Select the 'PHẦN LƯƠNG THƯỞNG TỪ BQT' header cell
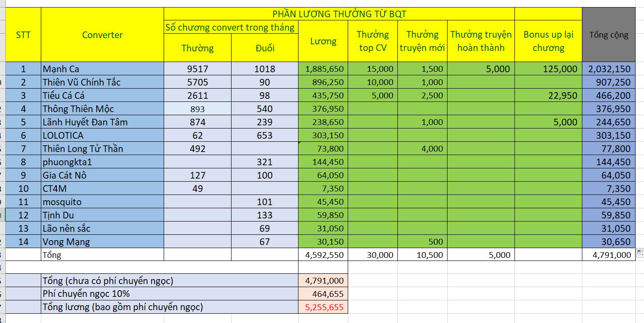 (339, 14)
